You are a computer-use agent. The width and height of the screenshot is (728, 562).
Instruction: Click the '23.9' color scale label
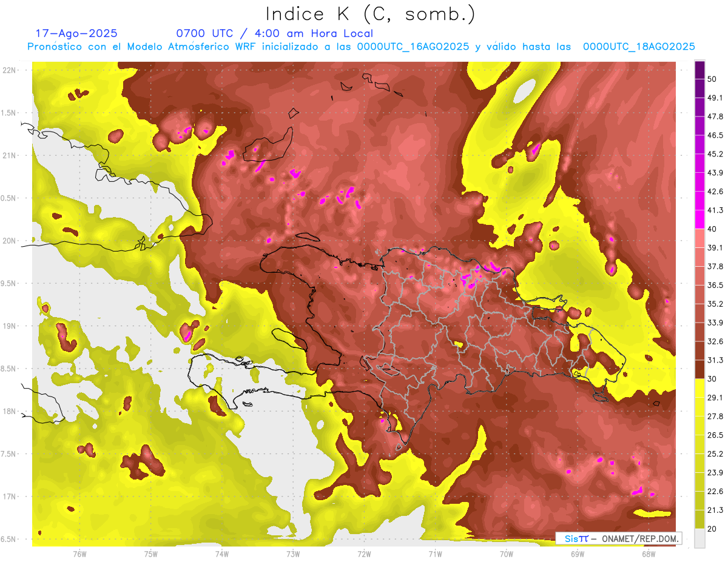(715, 473)
